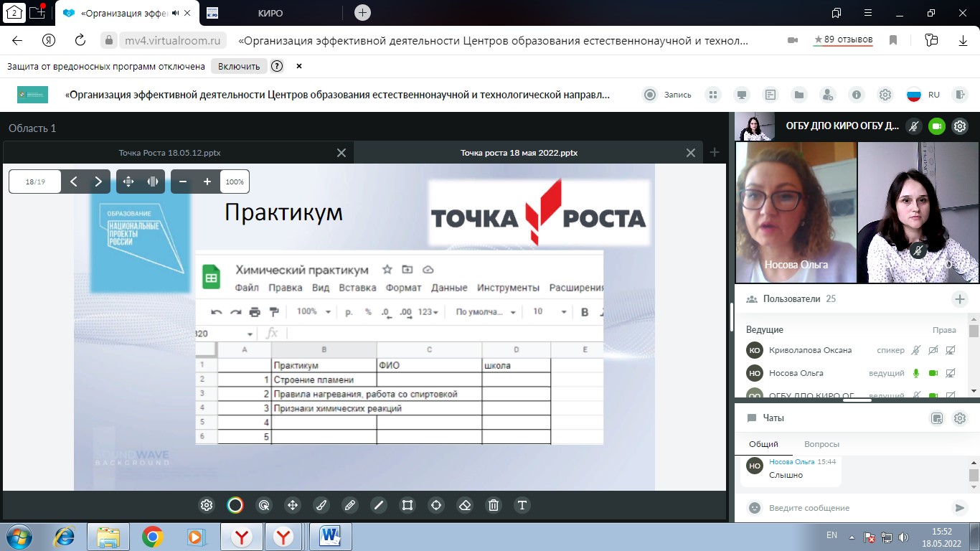Close the Точка Роста 18.05.12.pptx tab
This screenshot has height=551, width=980.
tap(341, 153)
